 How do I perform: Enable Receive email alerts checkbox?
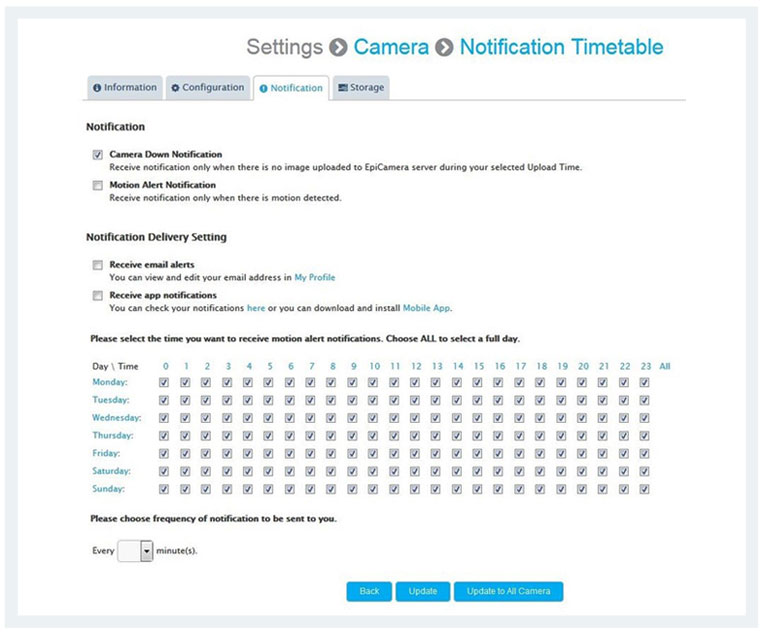[x=98, y=265]
